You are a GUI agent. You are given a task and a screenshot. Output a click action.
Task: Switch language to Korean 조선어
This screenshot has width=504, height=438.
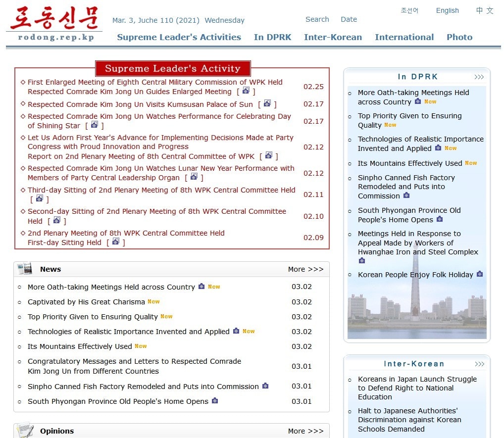pyautogui.click(x=409, y=10)
